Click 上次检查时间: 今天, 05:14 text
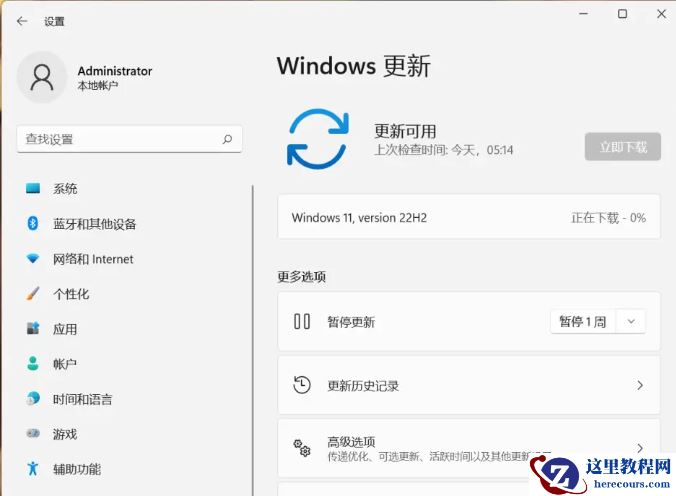Viewport: 676px width, 496px height. tap(444, 150)
